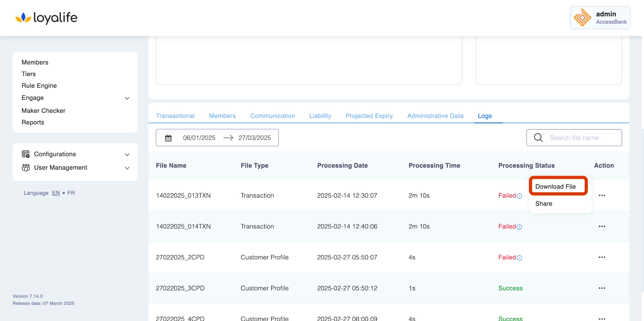Select Download File from action menu
The height and width of the screenshot is (321, 644).
pyautogui.click(x=555, y=187)
